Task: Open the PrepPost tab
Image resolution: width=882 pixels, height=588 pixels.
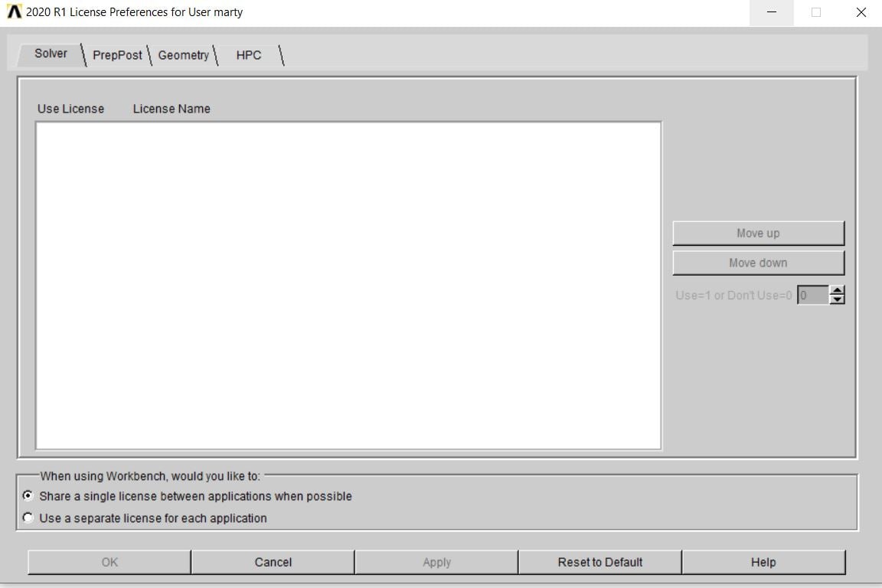Action: coord(117,55)
